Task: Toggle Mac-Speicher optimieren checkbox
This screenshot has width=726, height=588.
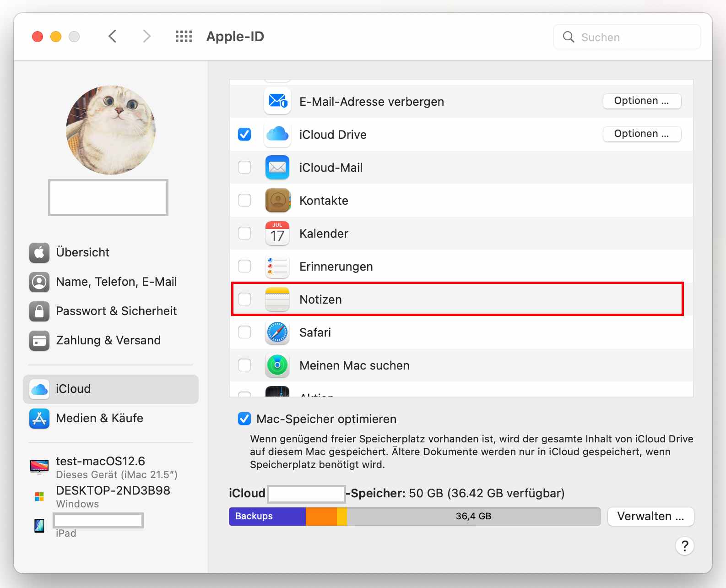Action: [244, 419]
